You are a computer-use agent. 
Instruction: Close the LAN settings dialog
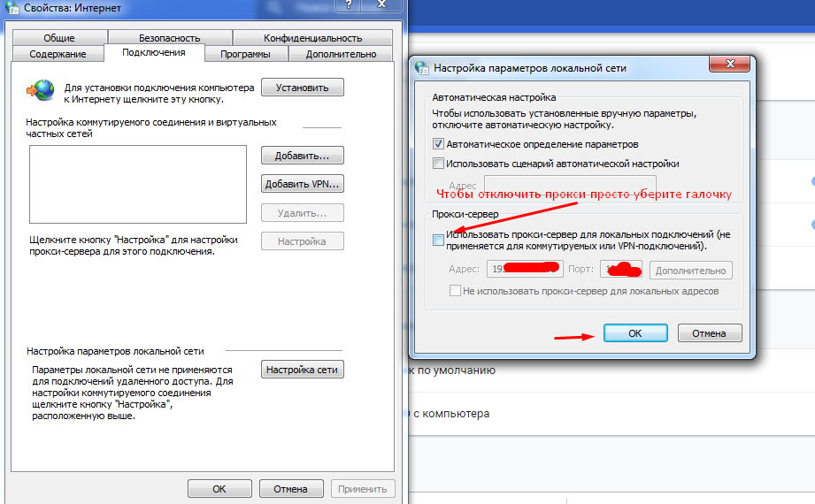[x=729, y=64]
